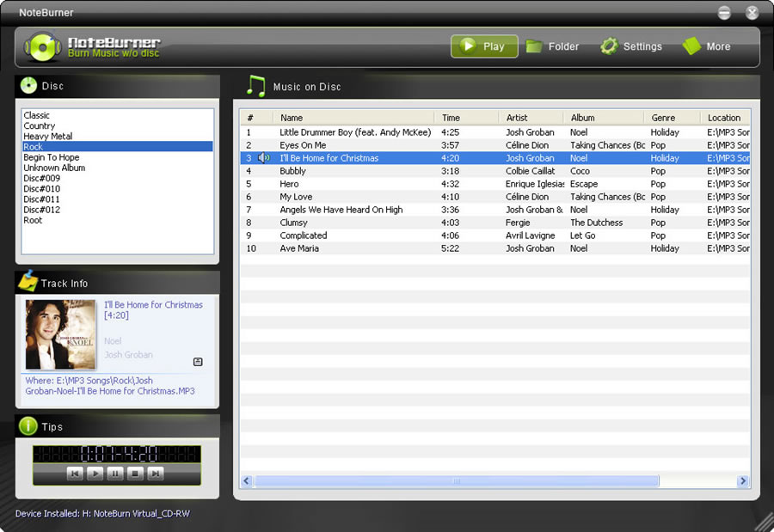This screenshot has width=774, height=532.
Task: Select track Angels We Have Heard On High
Action: pos(495,209)
